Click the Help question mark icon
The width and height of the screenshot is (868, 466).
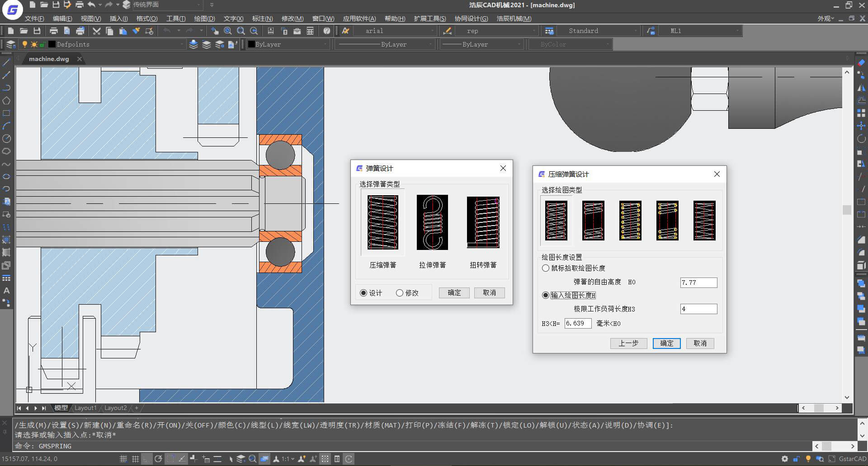pos(327,31)
